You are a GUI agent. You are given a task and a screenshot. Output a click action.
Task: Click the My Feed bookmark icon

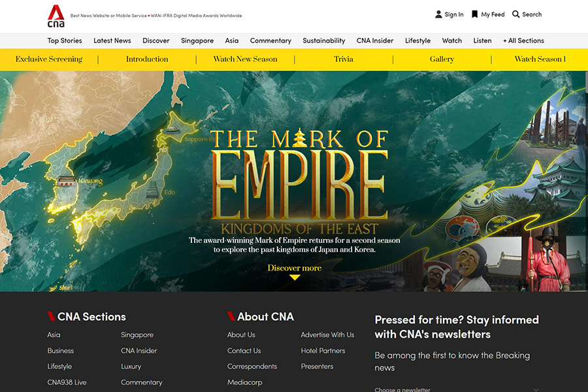[474, 14]
